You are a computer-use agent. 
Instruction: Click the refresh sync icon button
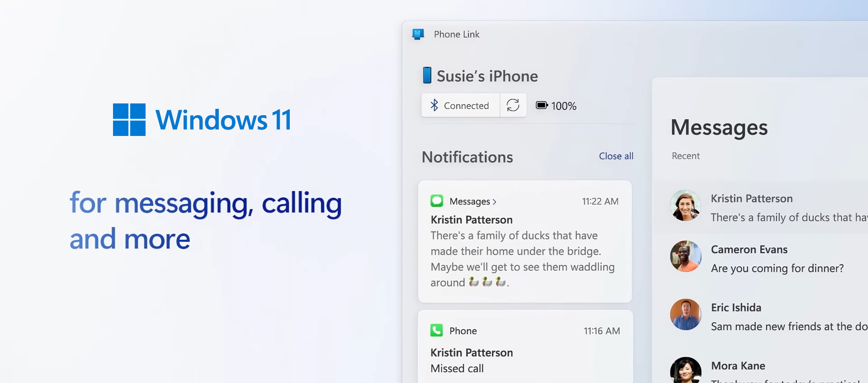(513, 105)
